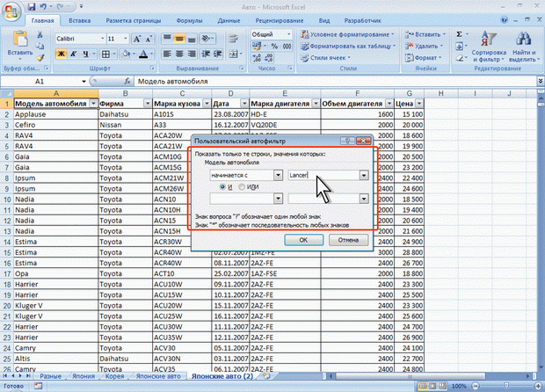This screenshot has height=392, width=545.
Task: Click OK in the autofilter dialog
Action: click(x=304, y=240)
